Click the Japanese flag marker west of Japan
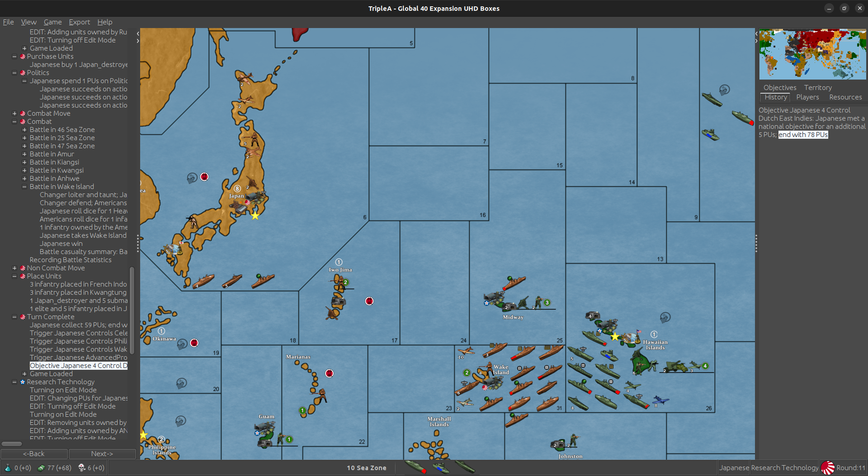Screen dimensions: 868x476 click(204, 177)
